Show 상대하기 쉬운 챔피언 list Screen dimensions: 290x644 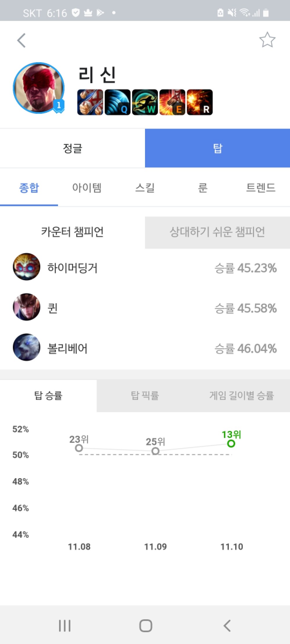coord(217,232)
